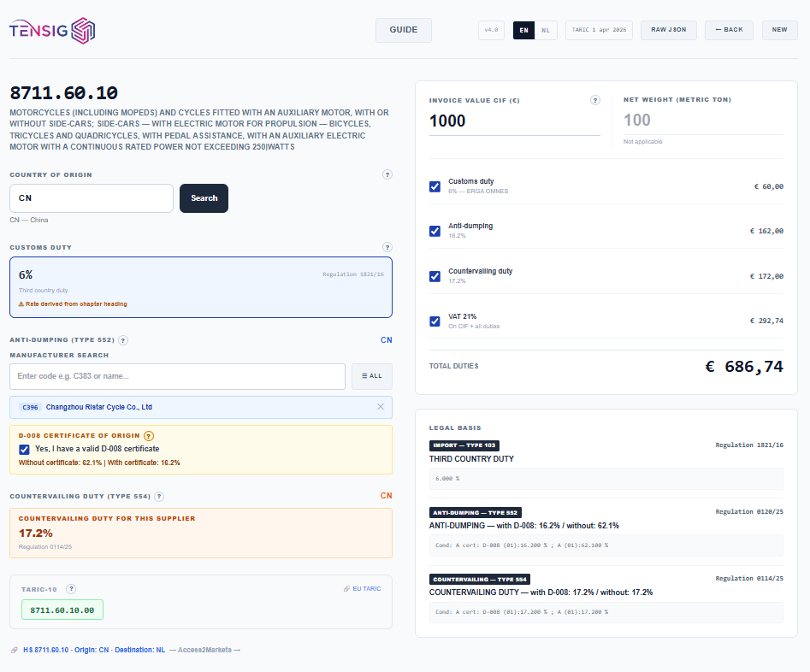The image size is (810, 672).
Task: Click the manufacturer search input field
Action: 177,376
